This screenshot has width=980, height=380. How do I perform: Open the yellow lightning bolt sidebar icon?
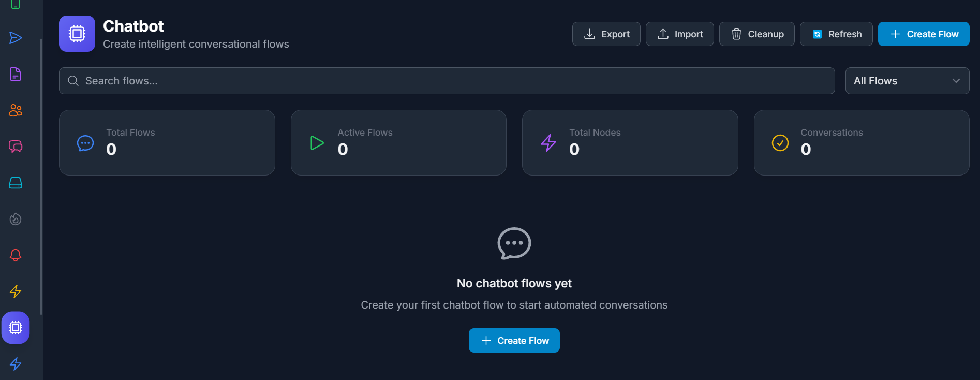16,291
